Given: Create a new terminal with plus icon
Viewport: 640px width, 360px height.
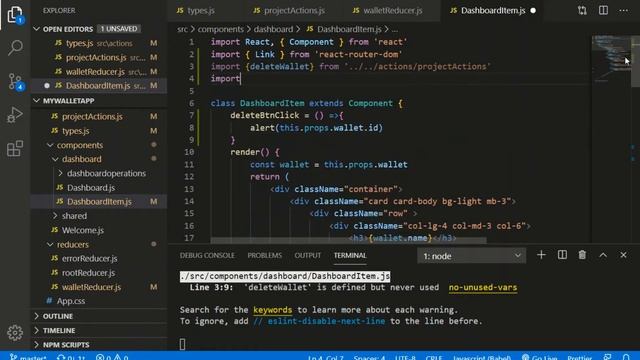Looking at the screenshot, I should (x=541, y=255).
